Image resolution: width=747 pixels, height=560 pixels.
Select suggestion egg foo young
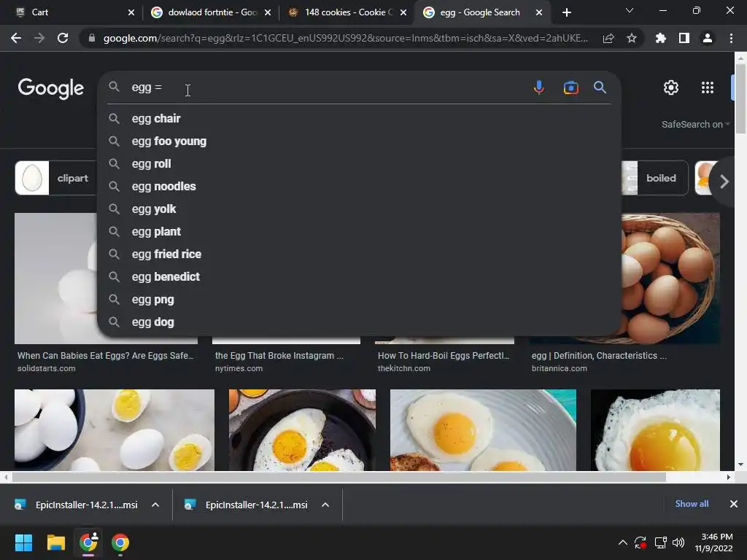(359, 141)
